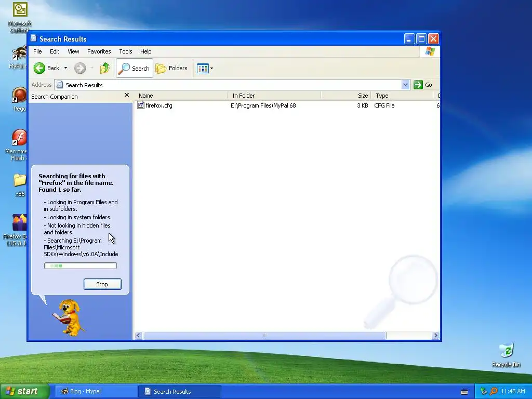The image size is (532, 399).
Task: Click the search progress bar
Action: pos(81,265)
